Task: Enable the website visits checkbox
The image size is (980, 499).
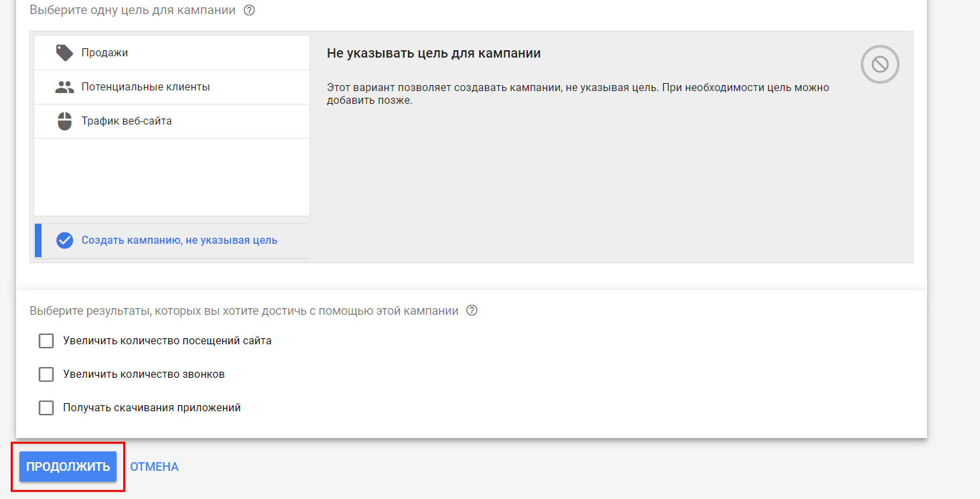Action: 46,341
